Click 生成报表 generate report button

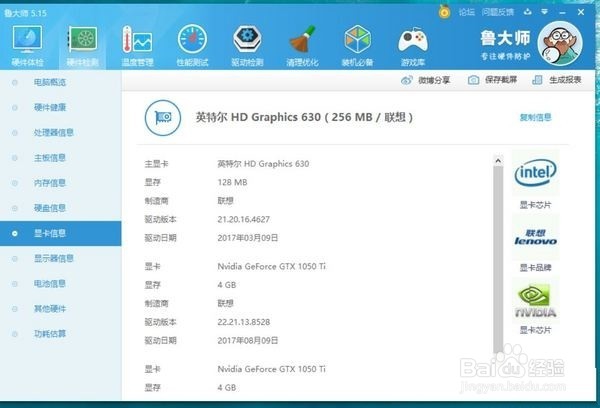(x=557, y=80)
